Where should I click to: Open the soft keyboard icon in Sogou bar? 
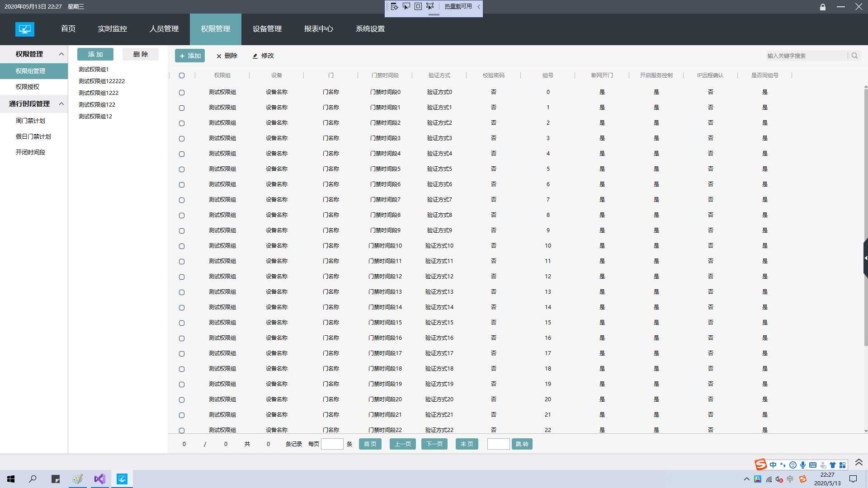pos(813,465)
